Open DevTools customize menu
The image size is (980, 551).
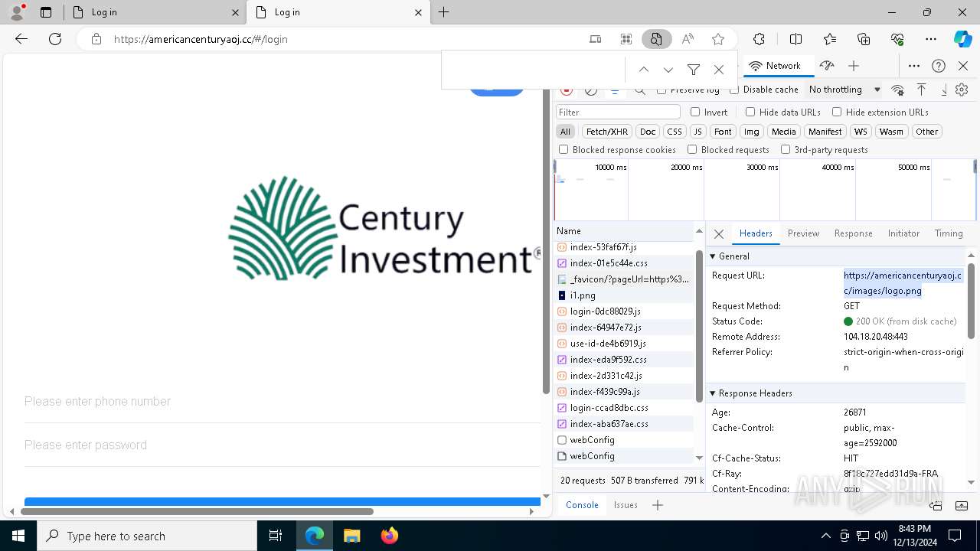(914, 66)
